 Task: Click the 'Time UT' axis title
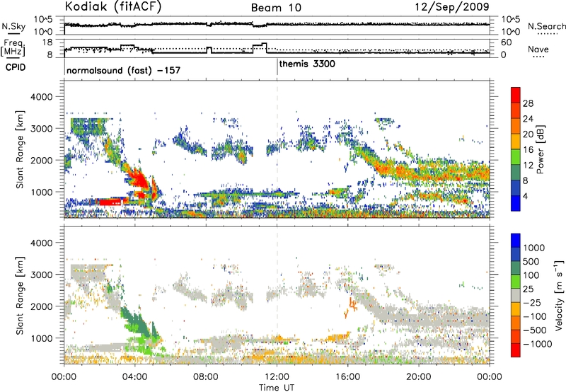click(x=277, y=387)
